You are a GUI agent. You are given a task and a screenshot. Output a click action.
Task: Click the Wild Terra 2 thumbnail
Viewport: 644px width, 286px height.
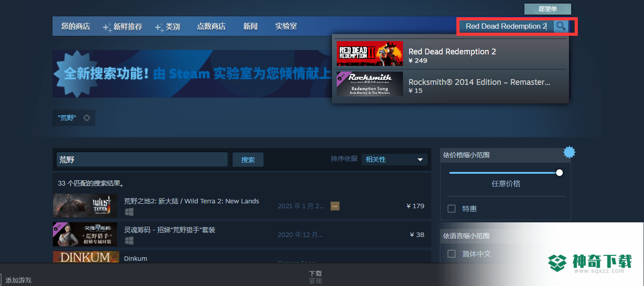(85, 206)
